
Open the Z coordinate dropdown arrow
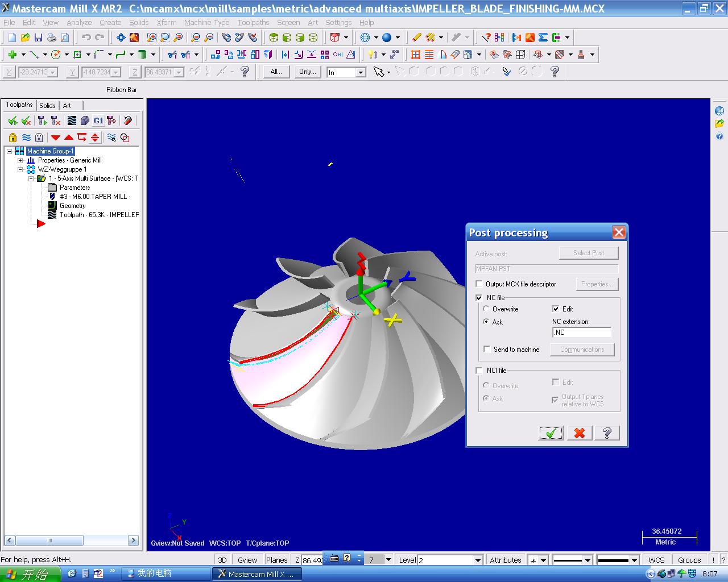coord(179,72)
